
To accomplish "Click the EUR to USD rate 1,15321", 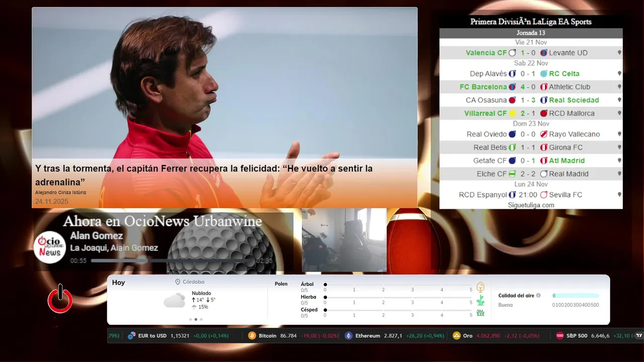I will [180, 335].
